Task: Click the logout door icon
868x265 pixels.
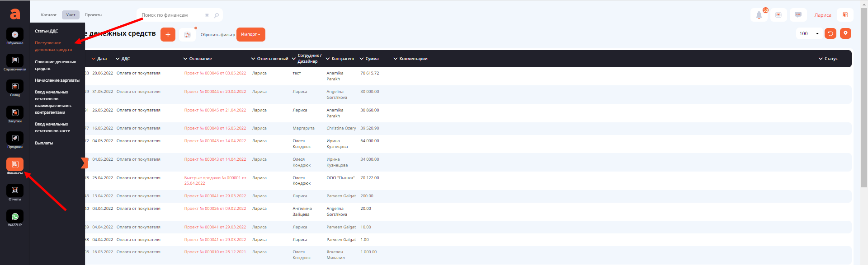Action: pyautogui.click(x=845, y=15)
